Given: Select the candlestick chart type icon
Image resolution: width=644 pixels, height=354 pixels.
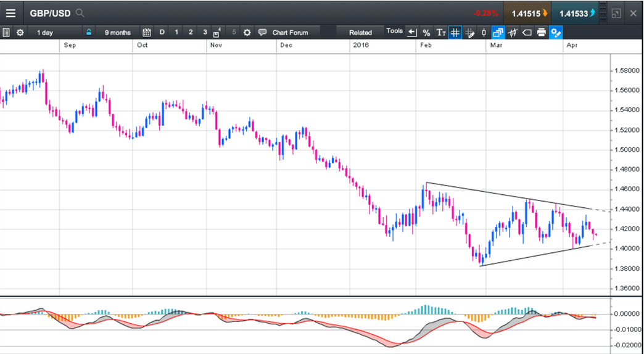Looking at the screenshot, I should 484,33.
